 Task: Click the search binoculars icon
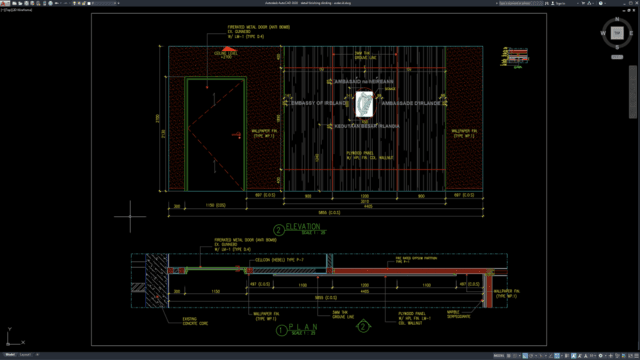pos(547,3)
